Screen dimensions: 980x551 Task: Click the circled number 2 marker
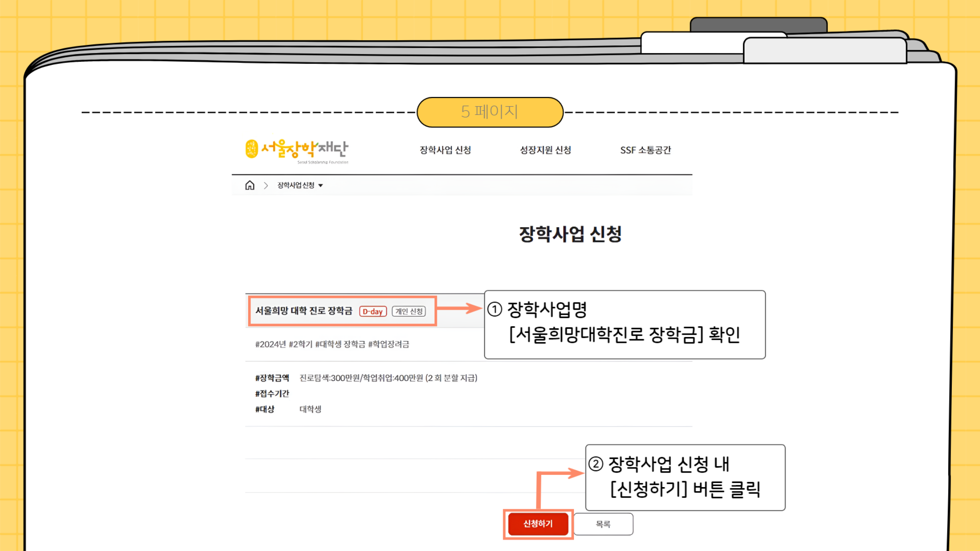(x=595, y=463)
